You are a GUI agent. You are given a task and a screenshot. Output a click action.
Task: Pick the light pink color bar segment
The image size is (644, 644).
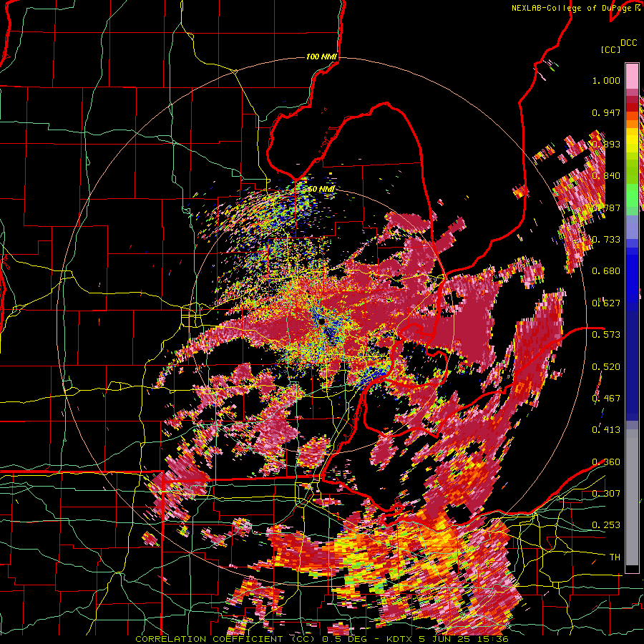coord(632,76)
